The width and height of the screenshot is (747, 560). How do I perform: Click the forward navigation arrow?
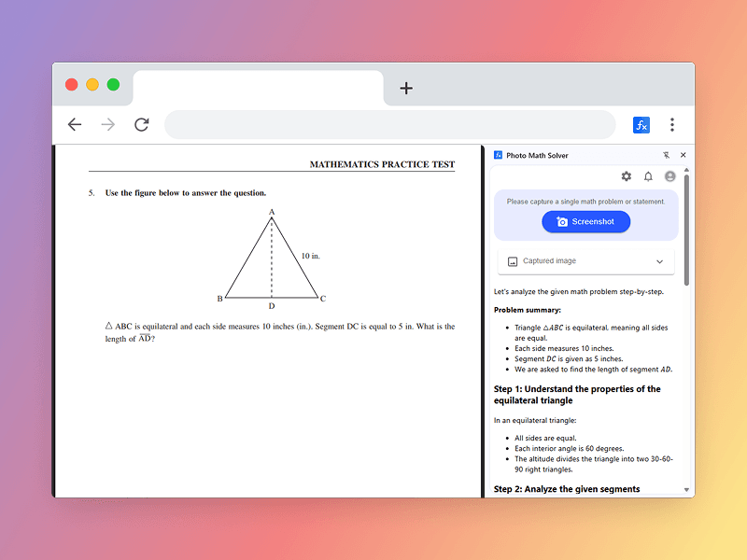[108, 125]
